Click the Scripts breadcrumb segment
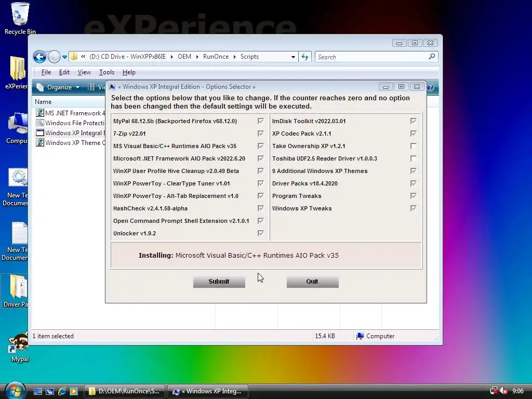Image resolution: width=532 pixels, height=399 pixels. (x=249, y=57)
